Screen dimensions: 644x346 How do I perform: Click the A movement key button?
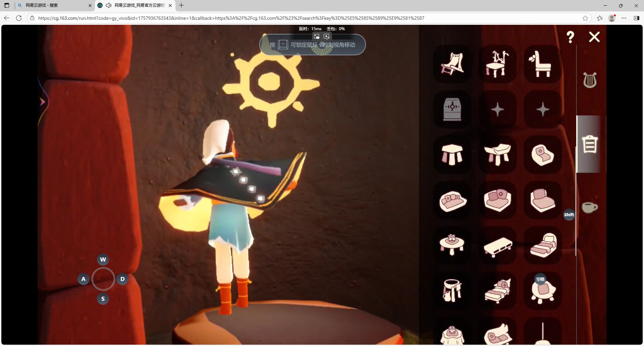tap(84, 279)
